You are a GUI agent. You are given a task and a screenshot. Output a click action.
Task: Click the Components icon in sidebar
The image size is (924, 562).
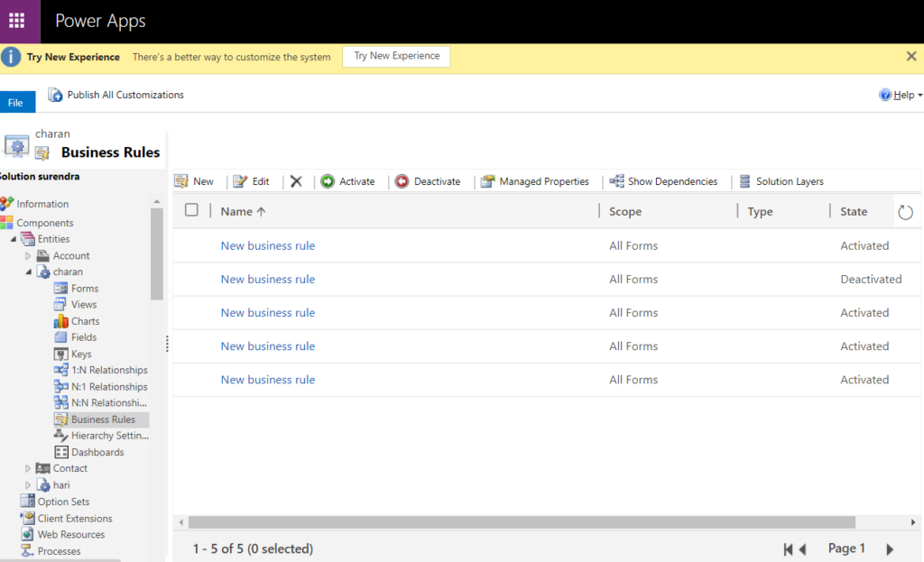[x=6, y=223]
